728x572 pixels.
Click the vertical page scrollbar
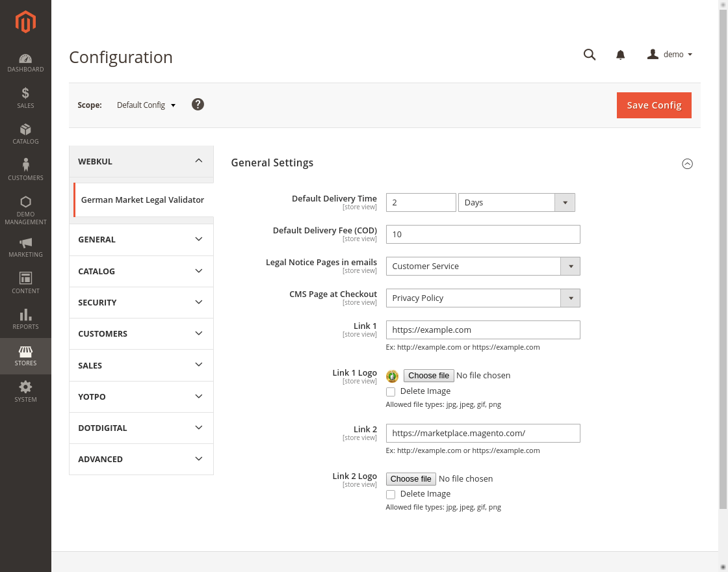click(723, 260)
